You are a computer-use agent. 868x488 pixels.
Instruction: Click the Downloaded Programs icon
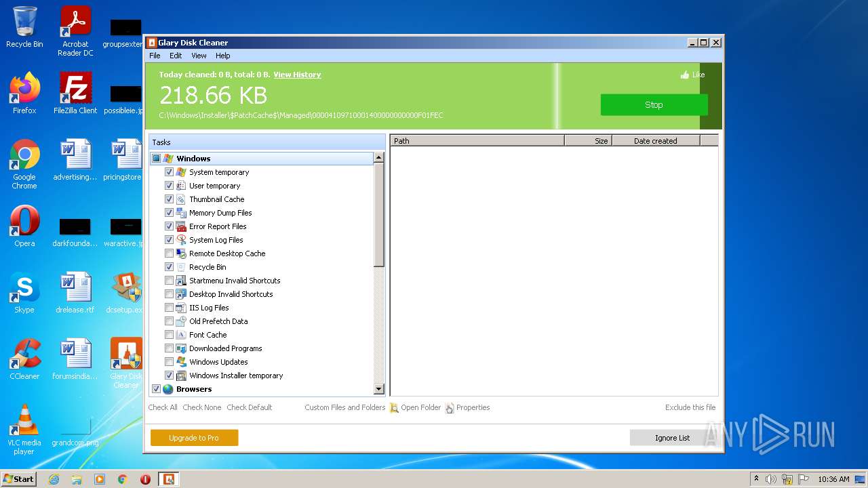pos(181,348)
